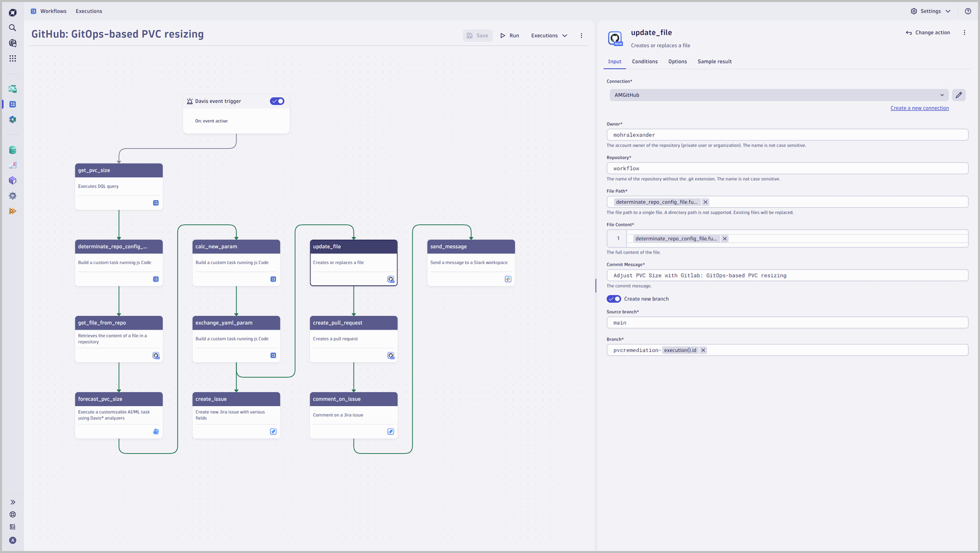The image size is (980, 553).
Task: Edit the AMGitHub connection with pencil icon
Action: tap(959, 95)
